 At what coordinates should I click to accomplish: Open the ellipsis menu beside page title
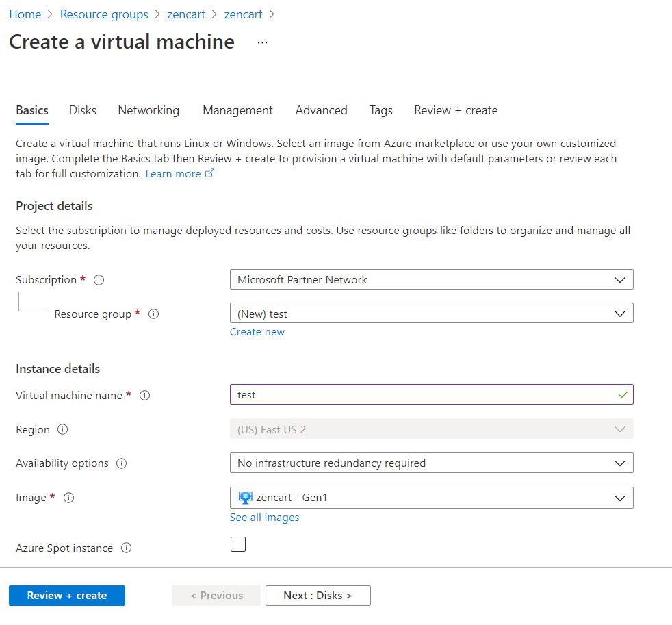[262, 42]
